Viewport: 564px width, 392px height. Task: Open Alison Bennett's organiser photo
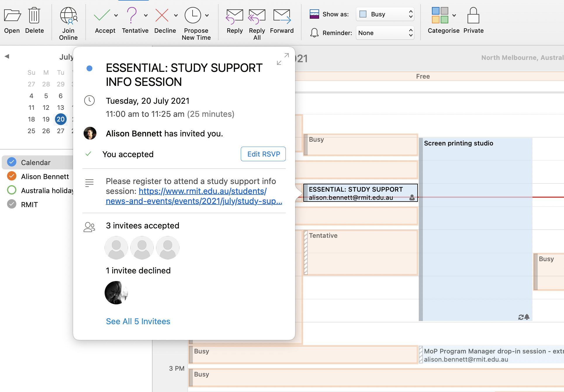90,133
